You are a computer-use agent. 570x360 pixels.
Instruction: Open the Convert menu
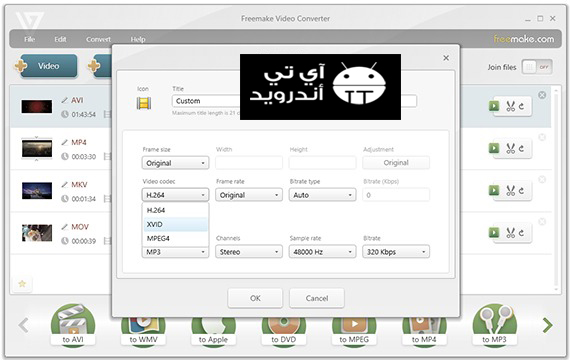click(x=99, y=39)
